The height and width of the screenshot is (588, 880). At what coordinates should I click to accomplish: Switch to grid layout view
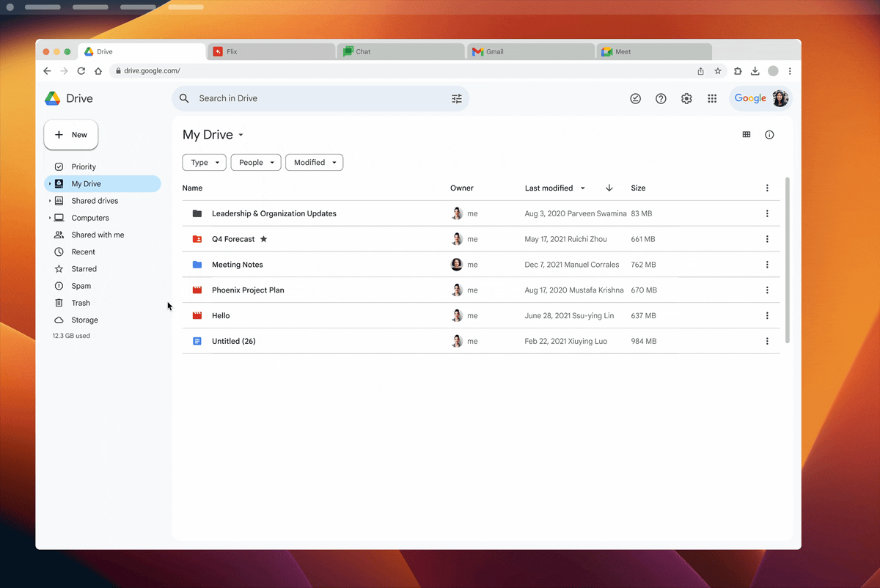[x=747, y=135]
